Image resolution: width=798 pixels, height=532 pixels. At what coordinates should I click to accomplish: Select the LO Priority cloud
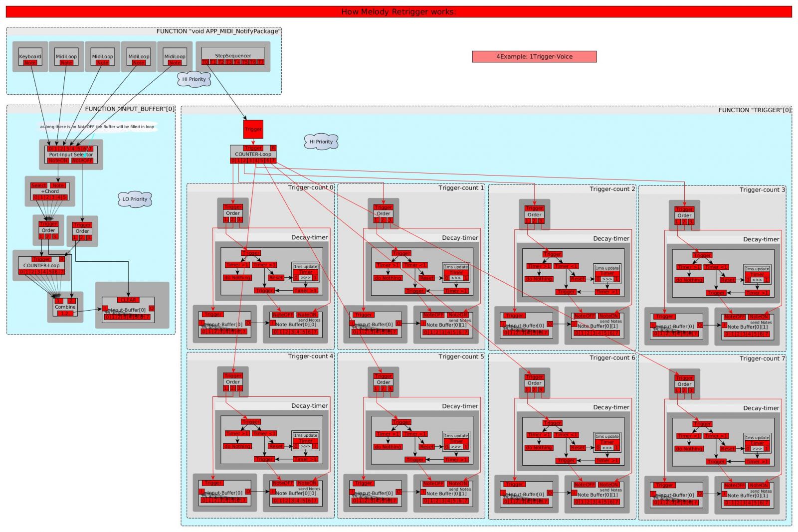point(135,199)
